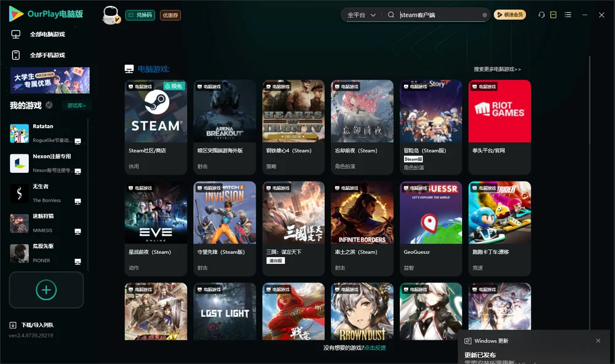Open the Brown Dust game card
This screenshot has width=615, height=364.
click(x=362, y=312)
